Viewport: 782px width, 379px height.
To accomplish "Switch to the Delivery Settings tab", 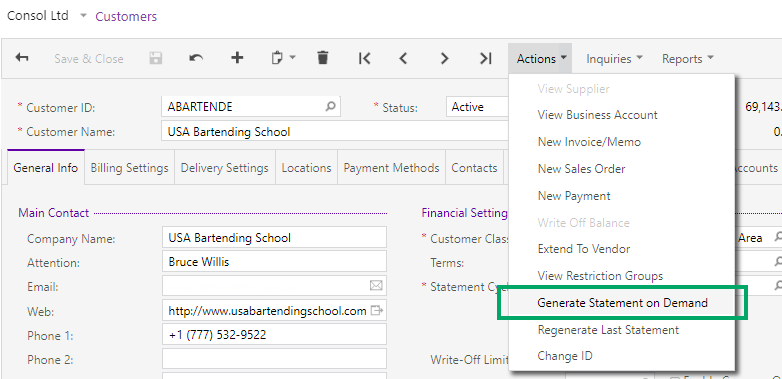I will (x=224, y=168).
